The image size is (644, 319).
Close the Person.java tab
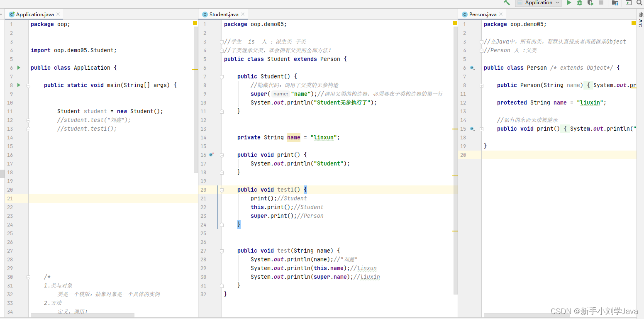tap(501, 15)
